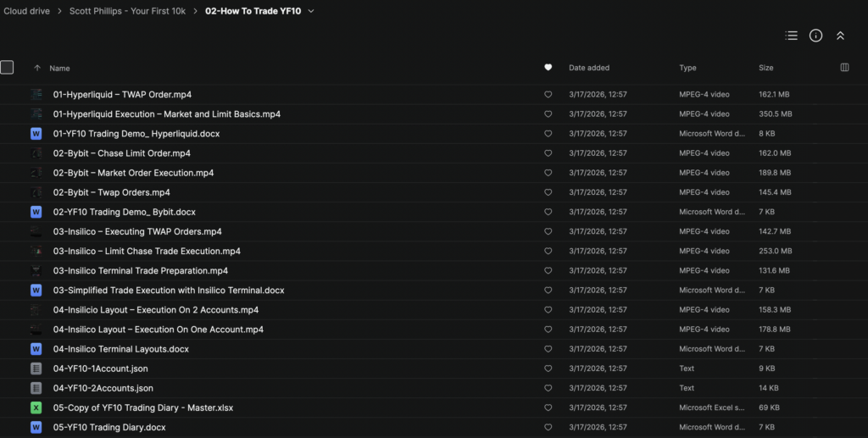Viewport: 868px width, 438px height.
Task: Select 03-Insilico Terminal Trade Preparation.mp4 file row
Action: (x=141, y=271)
